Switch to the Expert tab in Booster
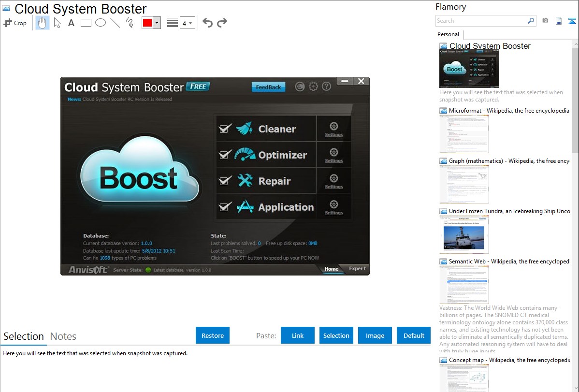Screen dimensions: 579x392 point(357,269)
